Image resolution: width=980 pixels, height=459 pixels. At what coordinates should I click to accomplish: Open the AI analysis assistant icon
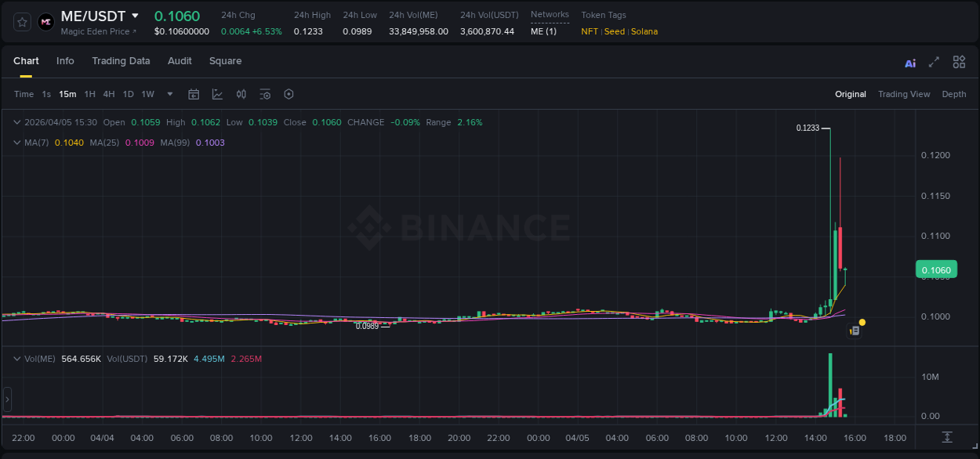pos(909,62)
